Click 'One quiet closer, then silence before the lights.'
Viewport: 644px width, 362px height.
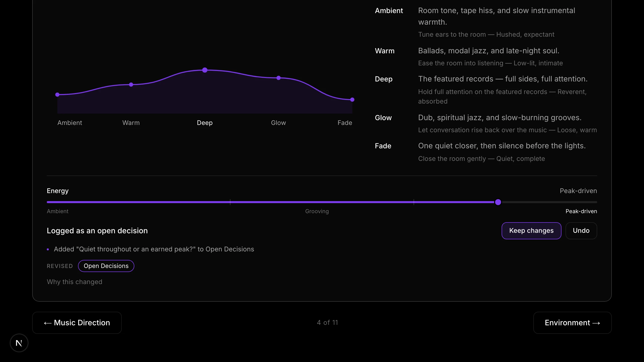tap(502, 146)
